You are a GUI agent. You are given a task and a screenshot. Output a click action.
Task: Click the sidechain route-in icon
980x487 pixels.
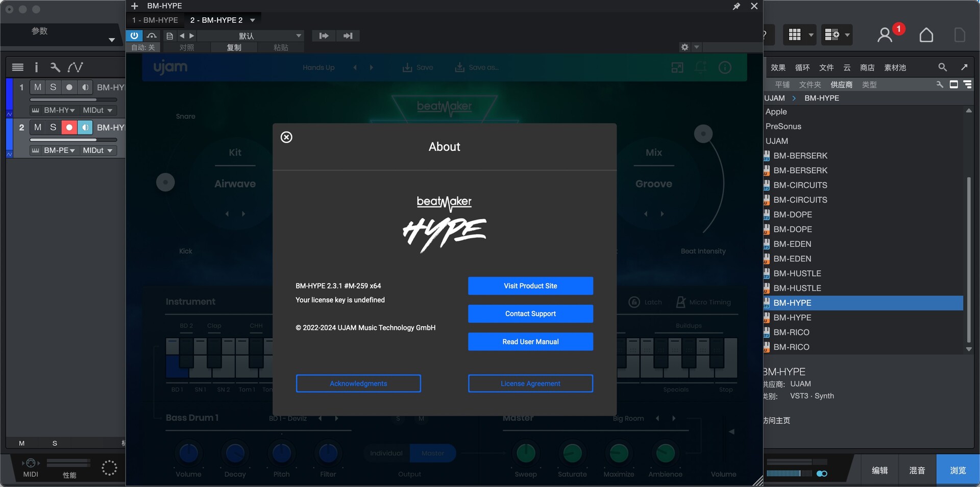click(324, 36)
